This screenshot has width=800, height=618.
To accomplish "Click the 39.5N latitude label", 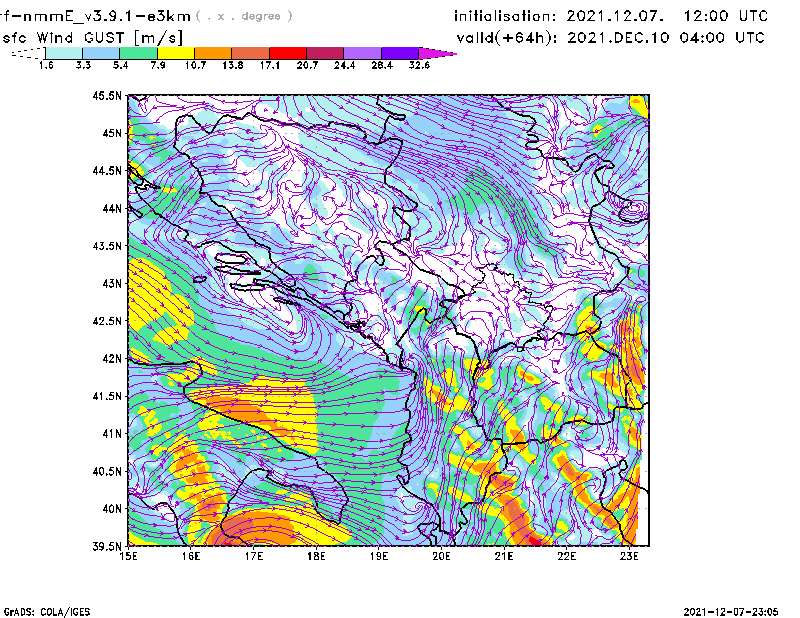I will pos(107,547).
